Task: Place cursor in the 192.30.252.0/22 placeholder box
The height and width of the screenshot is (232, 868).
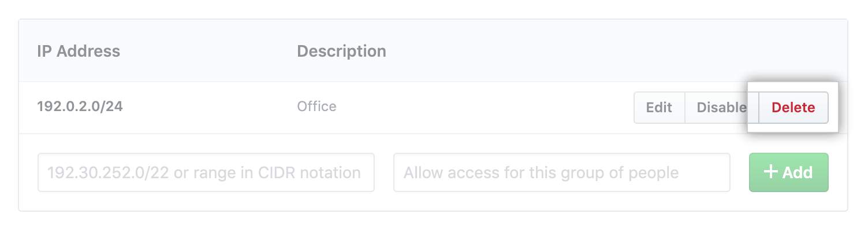Action: (x=206, y=172)
